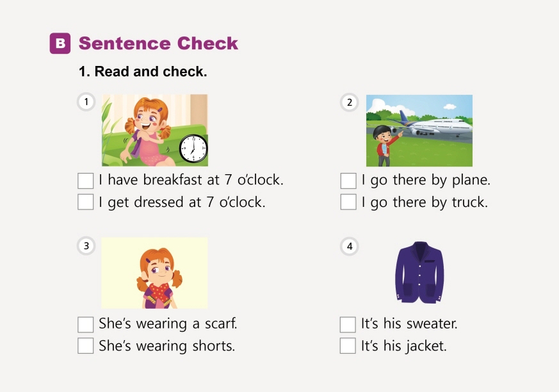Click the airplane picture with boy
The image size is (559, 392).
pos(419,131)
